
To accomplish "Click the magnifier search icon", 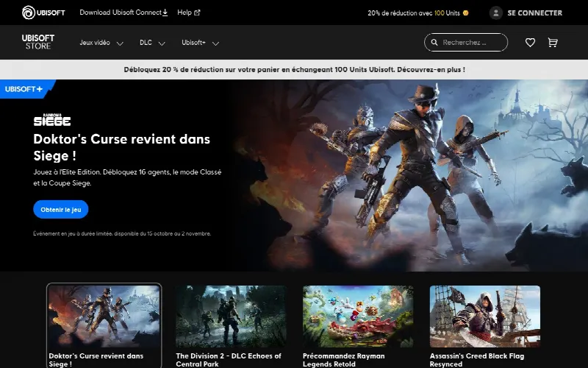I will tap(434, 43).
